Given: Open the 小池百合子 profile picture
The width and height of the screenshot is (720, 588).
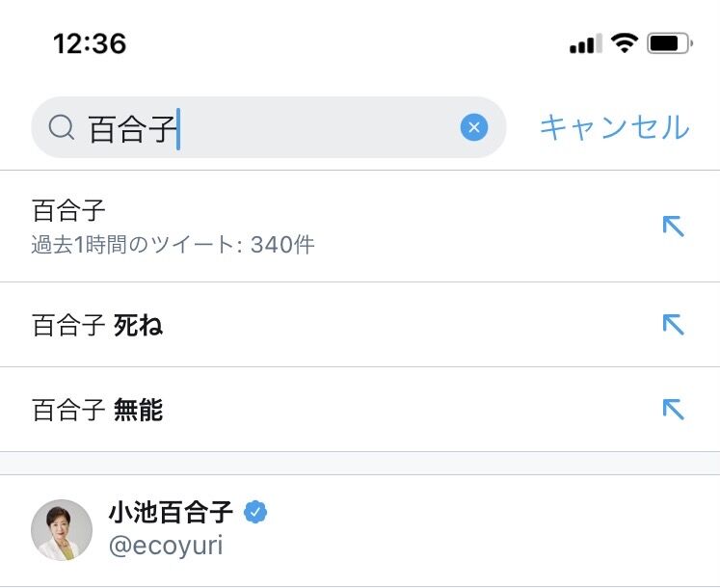Looking at the screenshot, I should click(62, 530).
